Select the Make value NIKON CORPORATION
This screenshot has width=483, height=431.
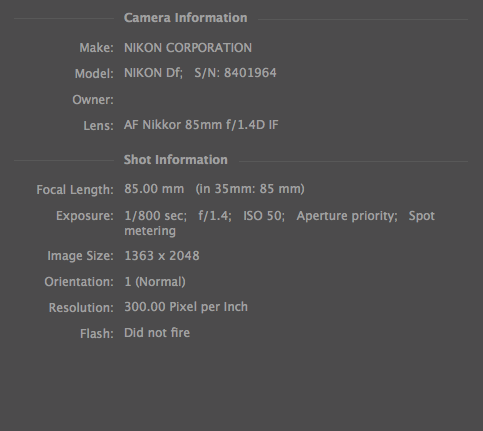tap(188, 48)
